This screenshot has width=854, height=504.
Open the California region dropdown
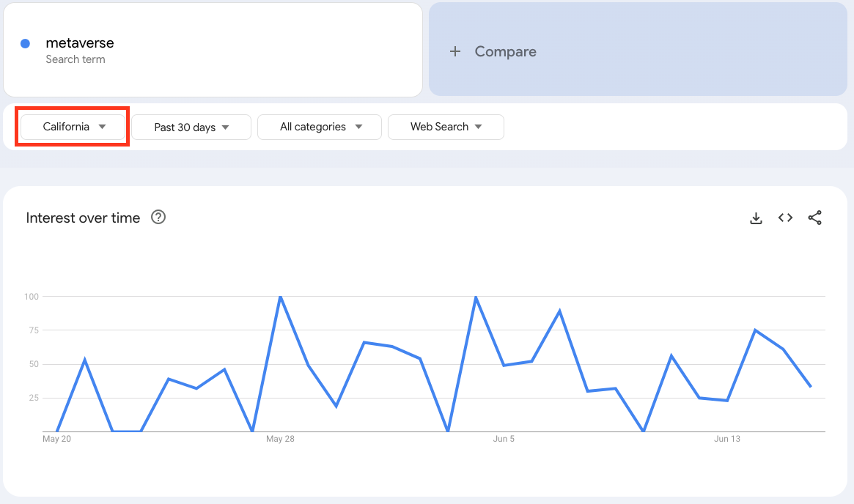point(73,127)
